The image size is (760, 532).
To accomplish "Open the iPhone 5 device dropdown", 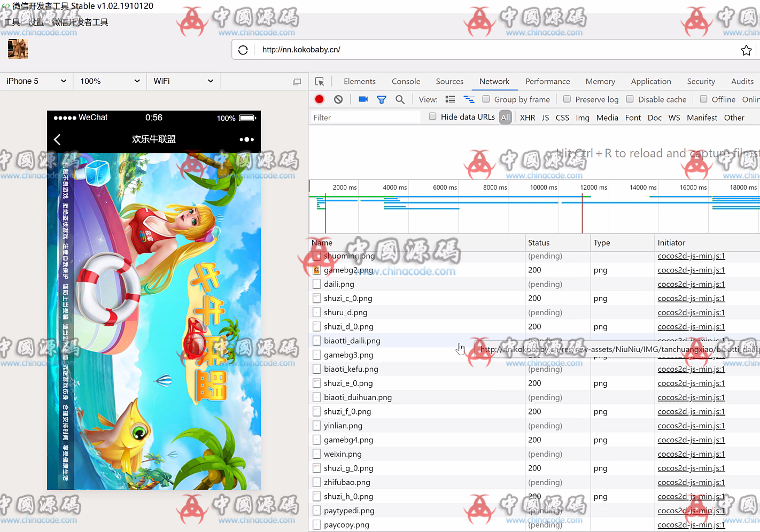I will click(36, 81).
